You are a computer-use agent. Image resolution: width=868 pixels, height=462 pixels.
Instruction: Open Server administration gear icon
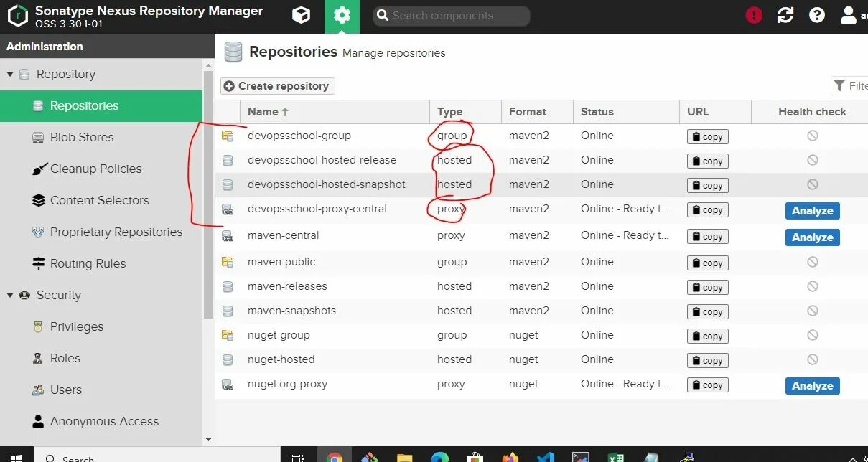(x=342, y=16)
